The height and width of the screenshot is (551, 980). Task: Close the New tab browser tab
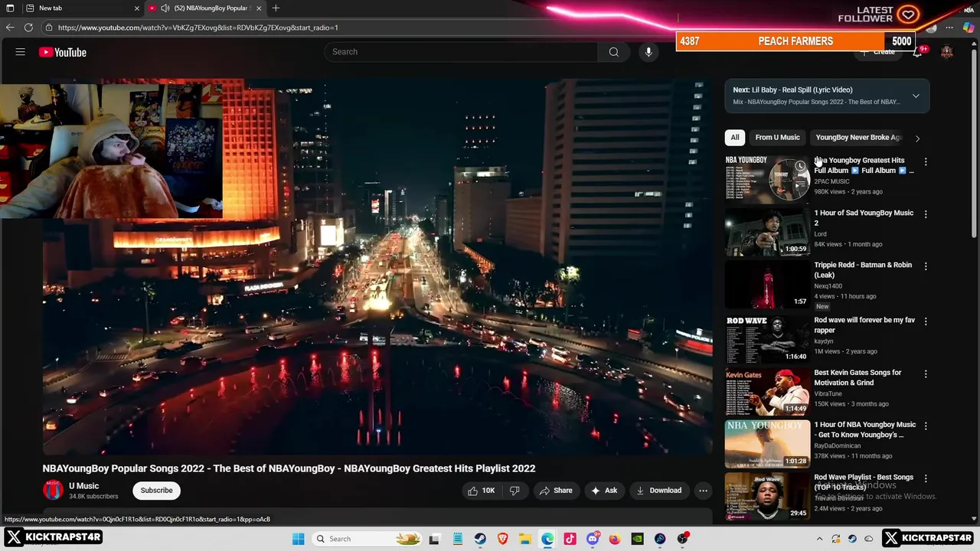coord(137,8)
